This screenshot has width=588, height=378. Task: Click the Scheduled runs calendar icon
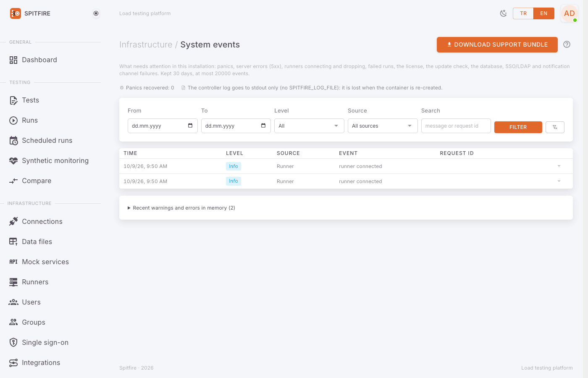(x=13, y=141)
